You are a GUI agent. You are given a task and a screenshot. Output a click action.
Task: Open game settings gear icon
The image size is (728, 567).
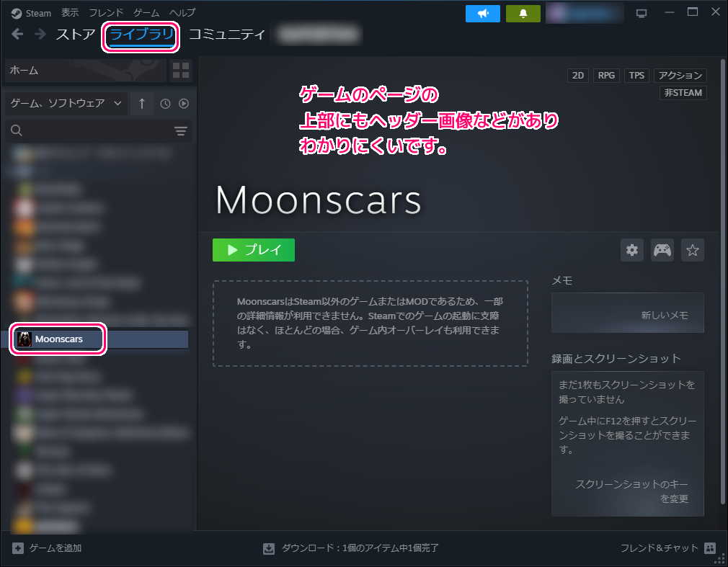[x=632, y=250]
